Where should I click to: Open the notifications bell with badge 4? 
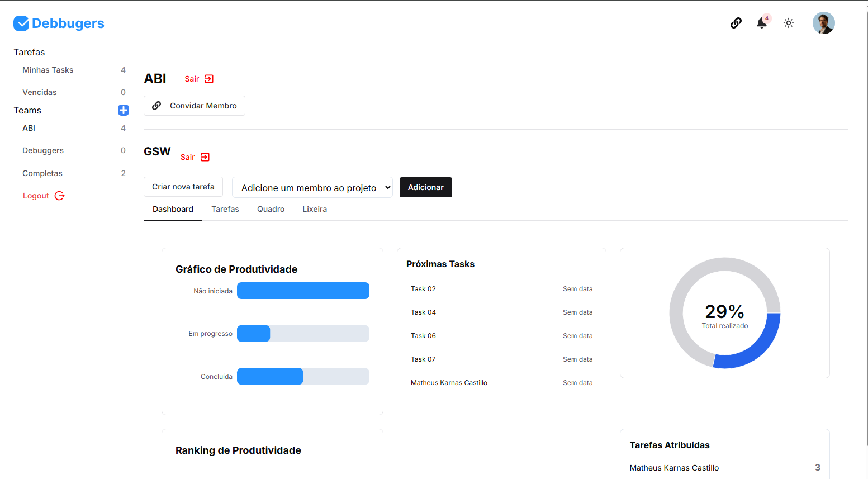click(x=761, y=23)
